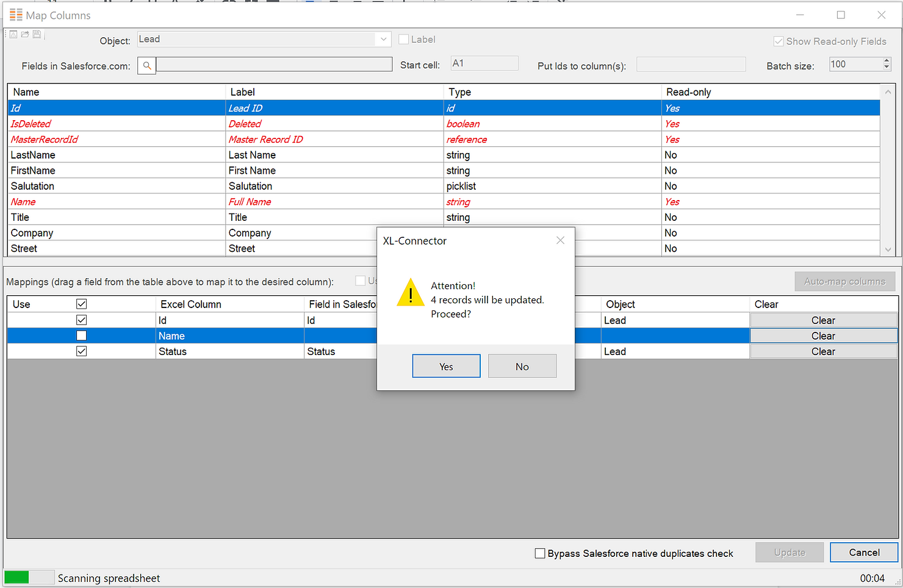Select the Salutation field name cell

tap(117, 186)
